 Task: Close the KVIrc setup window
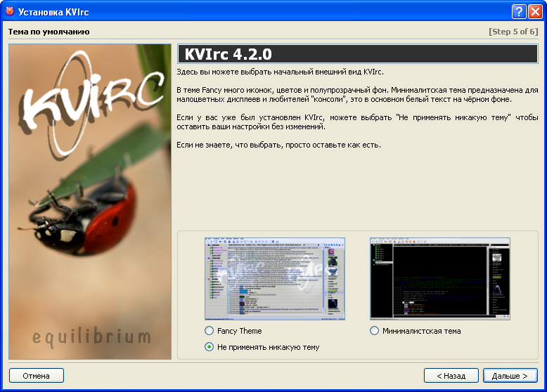(x=535, y=11)
